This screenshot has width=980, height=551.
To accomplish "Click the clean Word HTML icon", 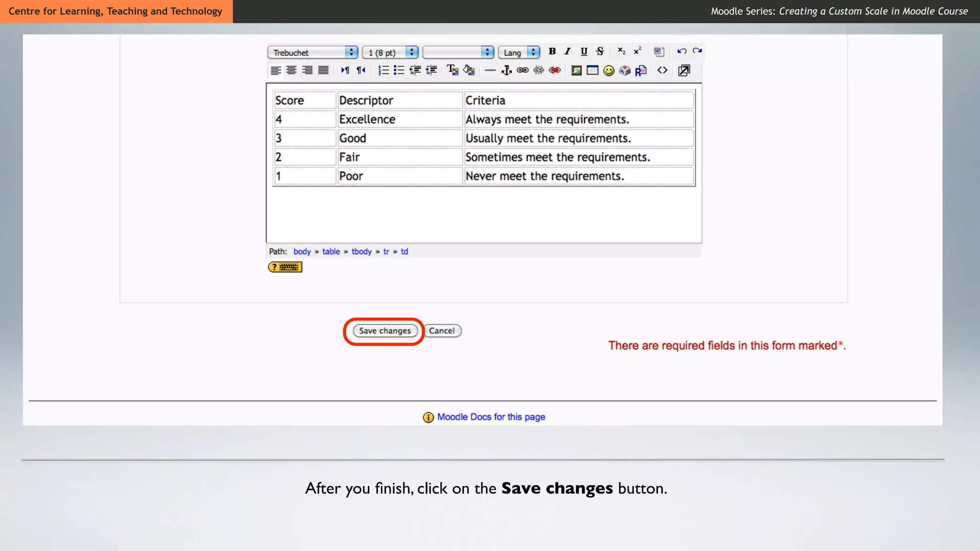I will [x=659, y=51].
